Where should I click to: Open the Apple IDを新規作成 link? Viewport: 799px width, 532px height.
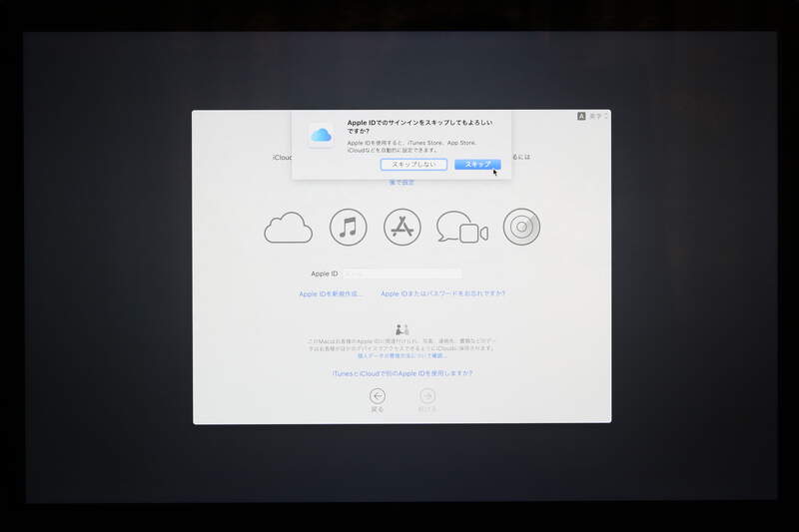331,293
